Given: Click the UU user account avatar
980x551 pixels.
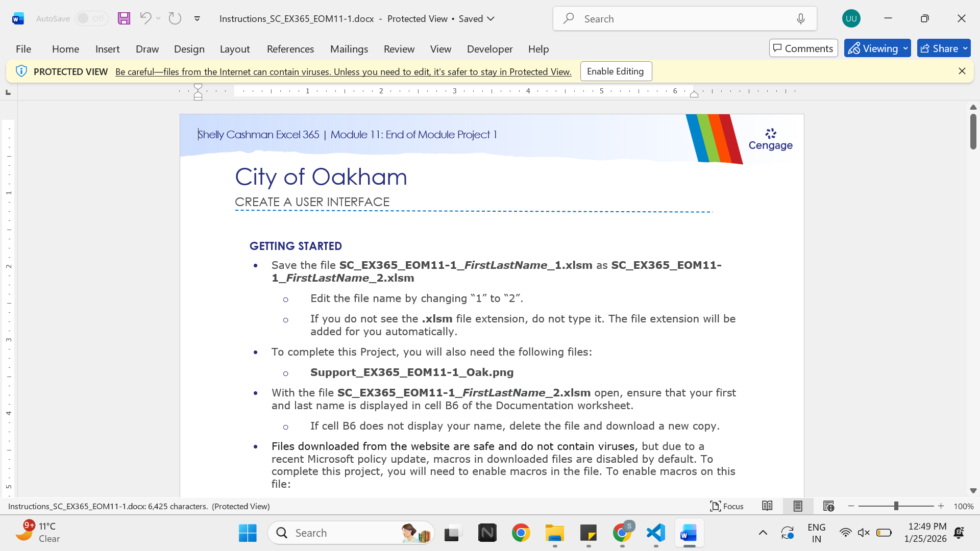Looking at the screenshot, I should click(851, 18).
